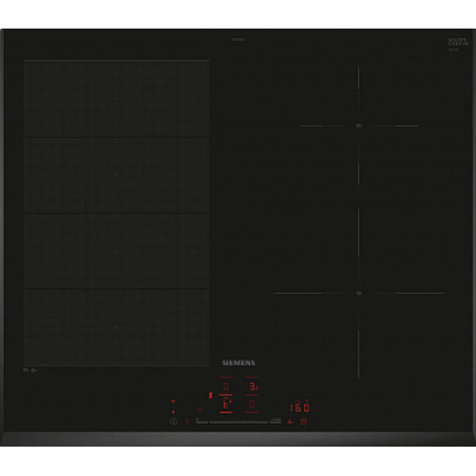476x476 pixels.
Task: Tap the red timer clock icon
Action: point(302,422)
